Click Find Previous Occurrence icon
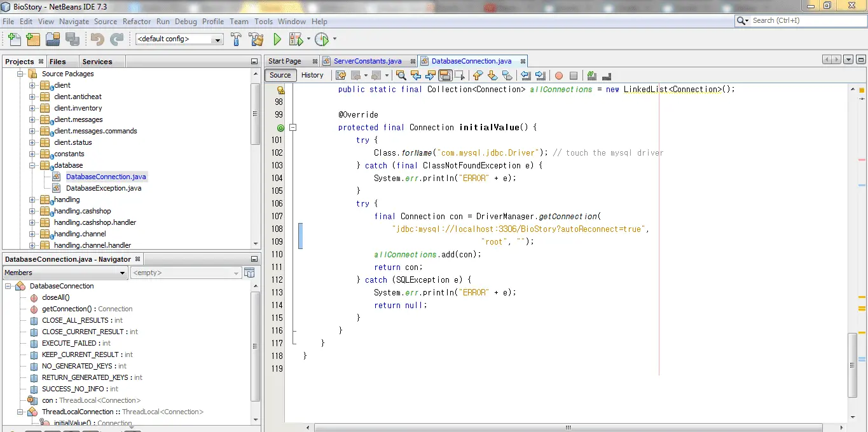868x432 pixels. click(x=416, y=76)
